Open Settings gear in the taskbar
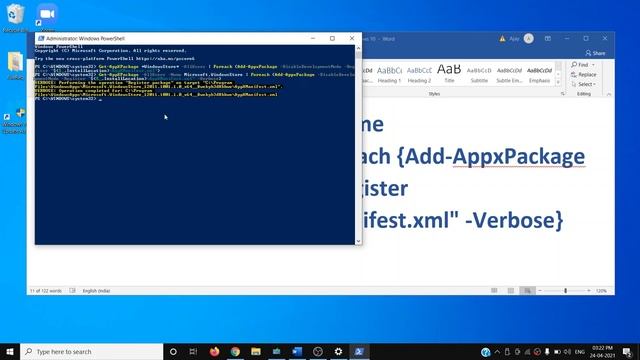Viewport: 640px width, 360px height. pos(338,351)
